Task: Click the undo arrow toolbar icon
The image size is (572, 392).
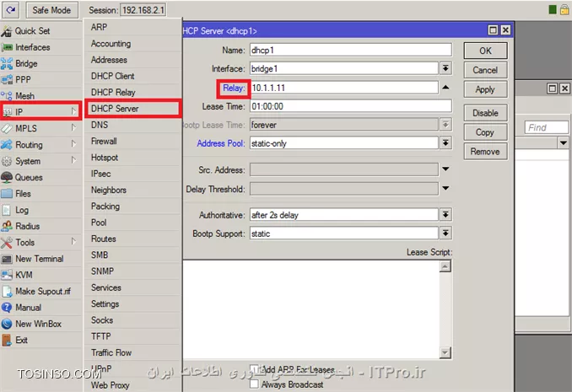Action: pyautogui.click(x=11, y=10)
